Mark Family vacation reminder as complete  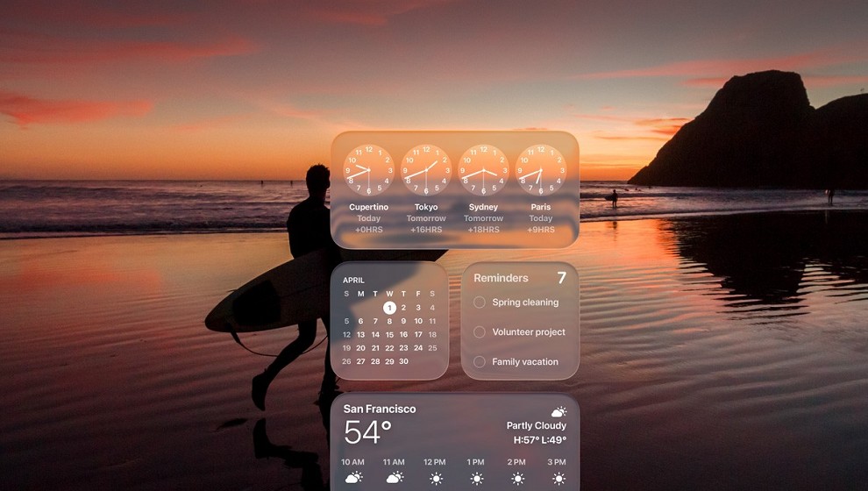[480, 361]
